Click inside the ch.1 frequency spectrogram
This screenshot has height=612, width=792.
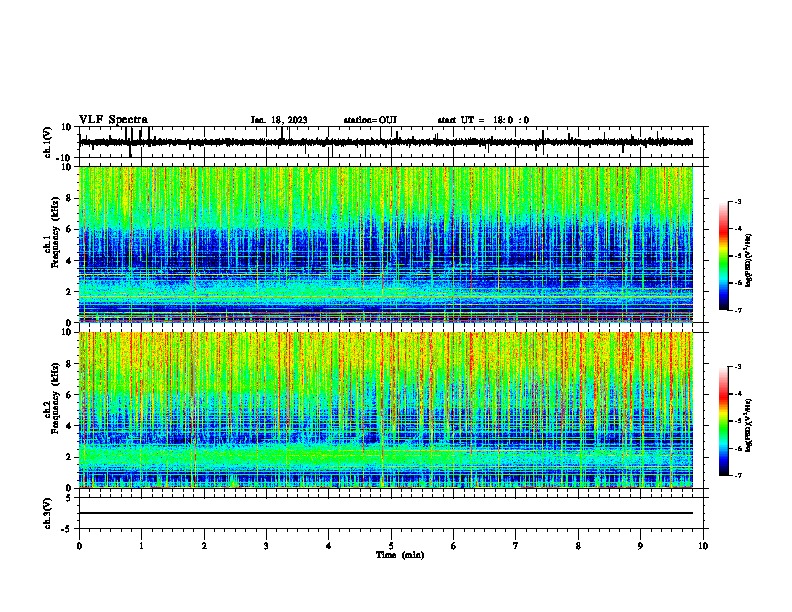386,244
